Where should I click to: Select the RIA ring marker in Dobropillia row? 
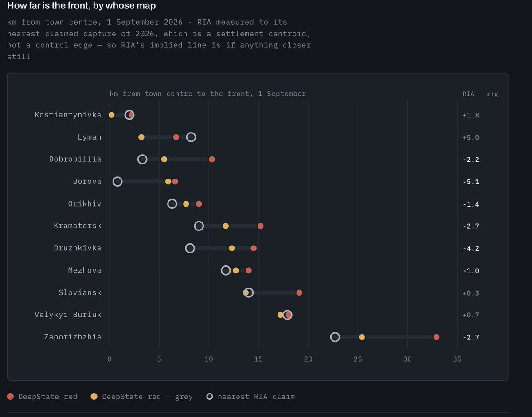click(x=142, y=160)
